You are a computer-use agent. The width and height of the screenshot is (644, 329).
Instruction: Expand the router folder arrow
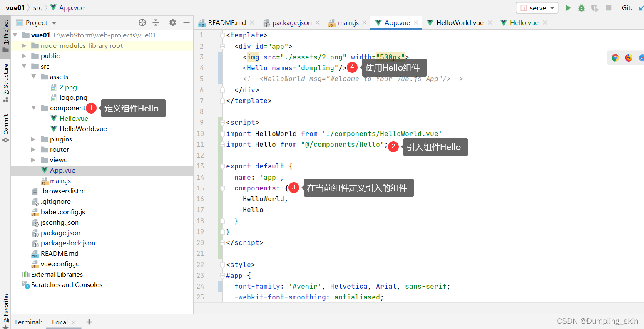[33, 149]
